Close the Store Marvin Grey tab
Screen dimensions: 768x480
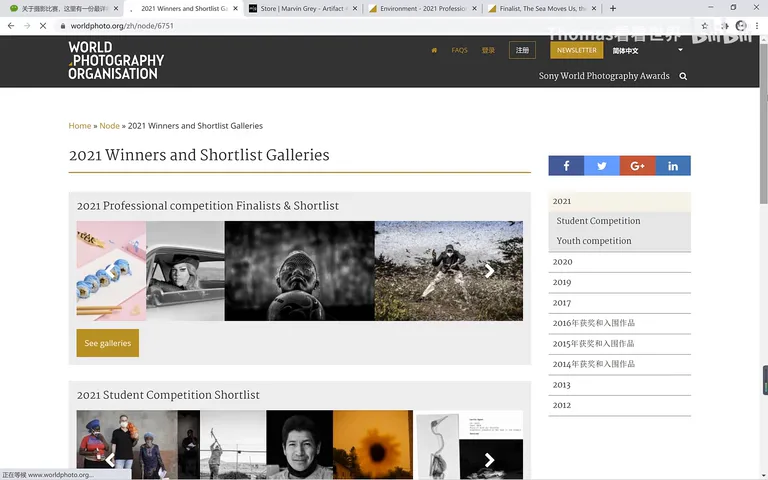tap(355, 8)
